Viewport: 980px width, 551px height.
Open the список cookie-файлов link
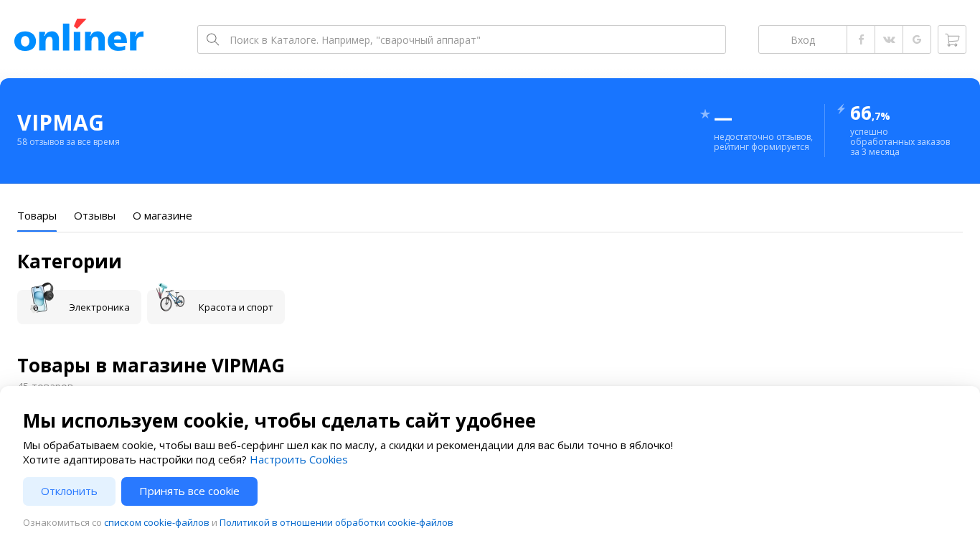[156, 523]
